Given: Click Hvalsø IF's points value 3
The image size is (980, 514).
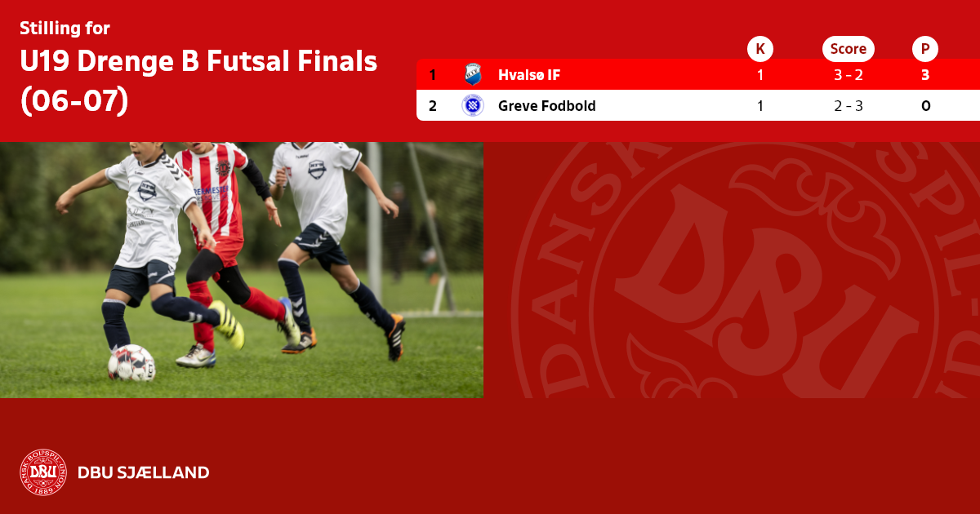Looking at the screenshot, I should (925, 75).
